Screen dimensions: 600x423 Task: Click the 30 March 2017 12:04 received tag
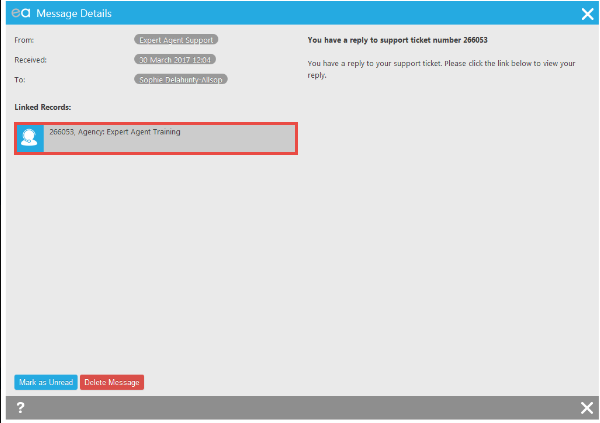[175, 60]
